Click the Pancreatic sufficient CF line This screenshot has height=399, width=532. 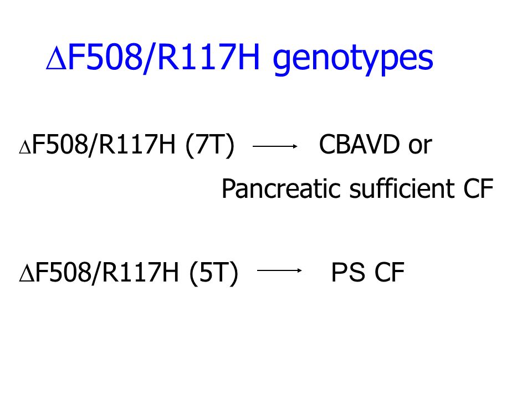357,188
